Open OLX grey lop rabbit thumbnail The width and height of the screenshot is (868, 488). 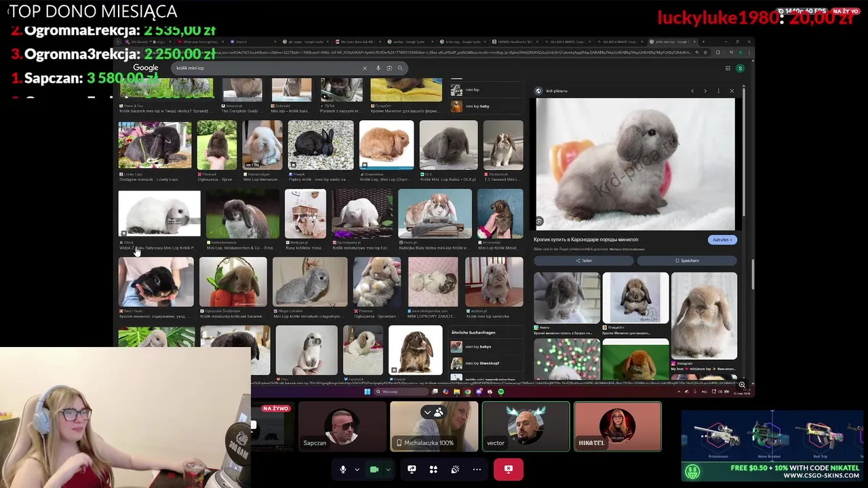[x=448, y=145]
